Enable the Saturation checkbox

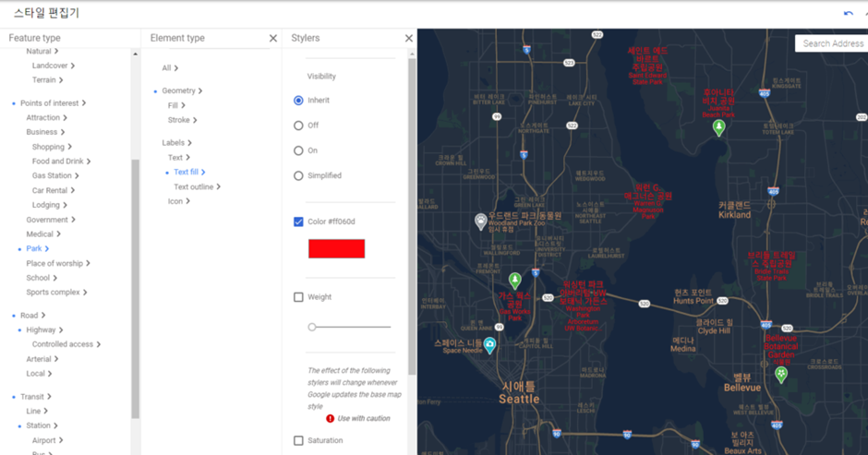(298, 440)
